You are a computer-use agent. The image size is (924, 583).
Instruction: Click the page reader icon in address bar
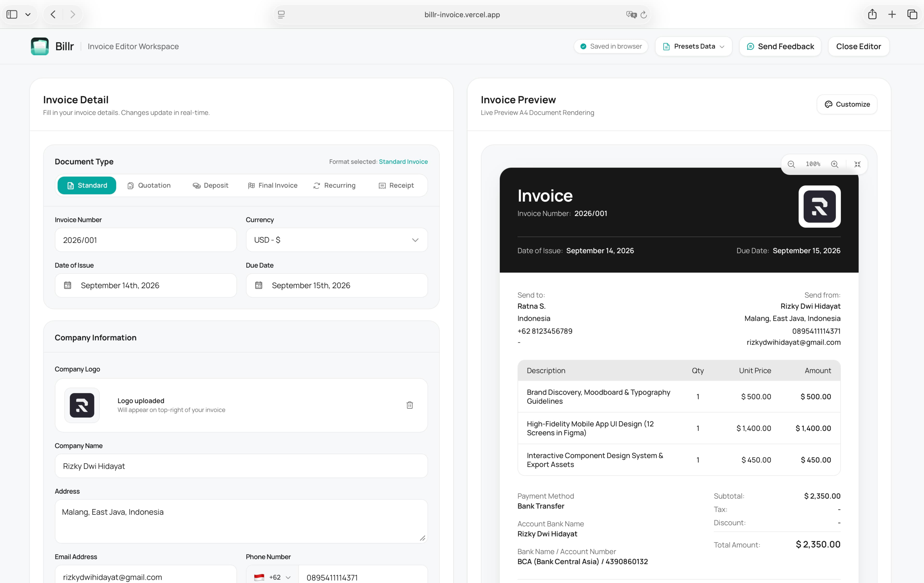(281, 15)
